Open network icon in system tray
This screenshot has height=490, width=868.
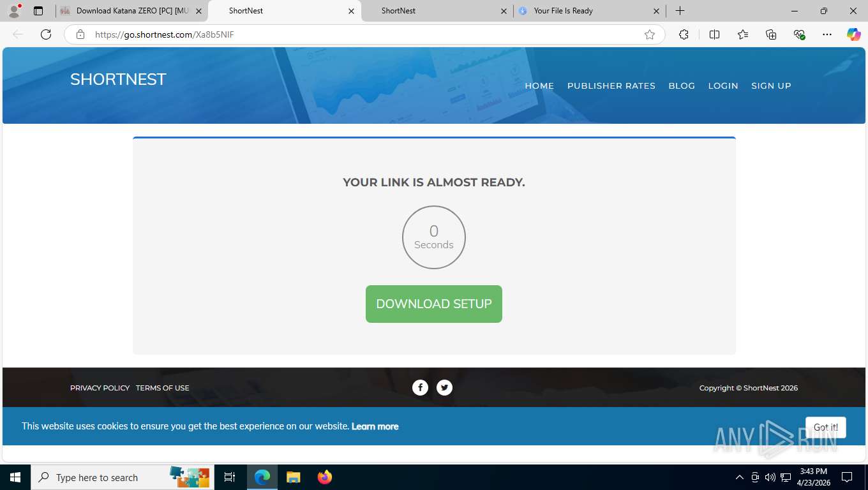point(786,477)
